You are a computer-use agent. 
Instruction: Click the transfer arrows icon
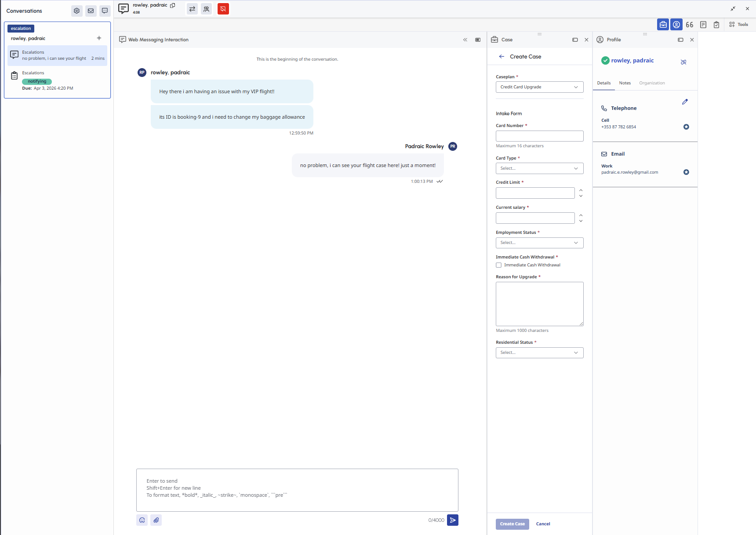tap(192, 9)
